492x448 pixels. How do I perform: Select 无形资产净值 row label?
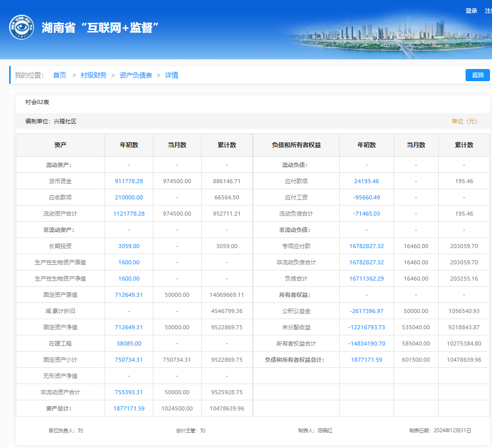tap(60, 376)
